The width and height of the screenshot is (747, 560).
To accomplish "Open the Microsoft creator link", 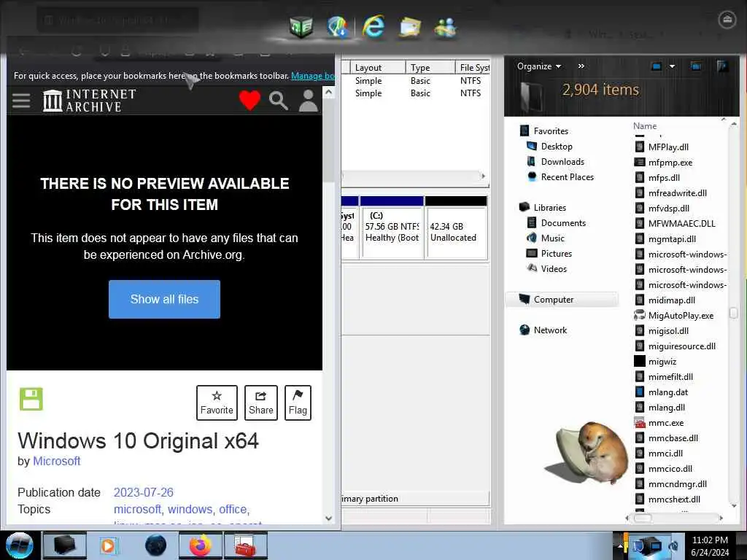I will pyautogui.click(x=57, y=461).
